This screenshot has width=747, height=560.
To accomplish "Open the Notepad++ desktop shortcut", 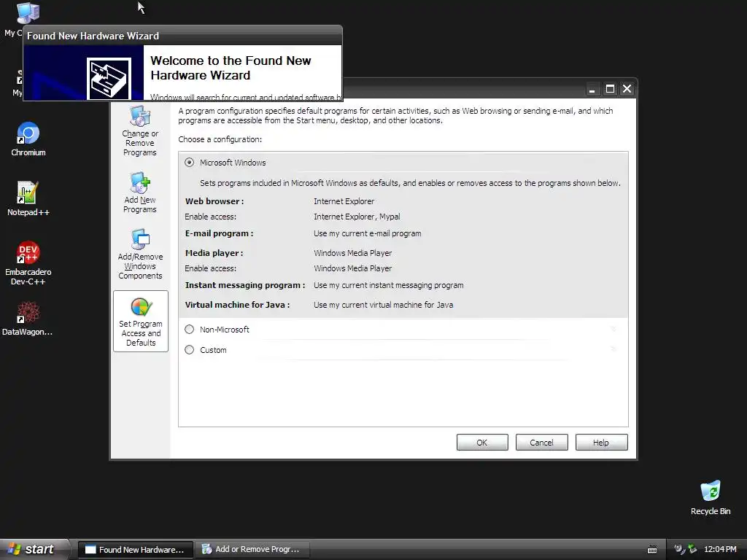I will (28, 198).
